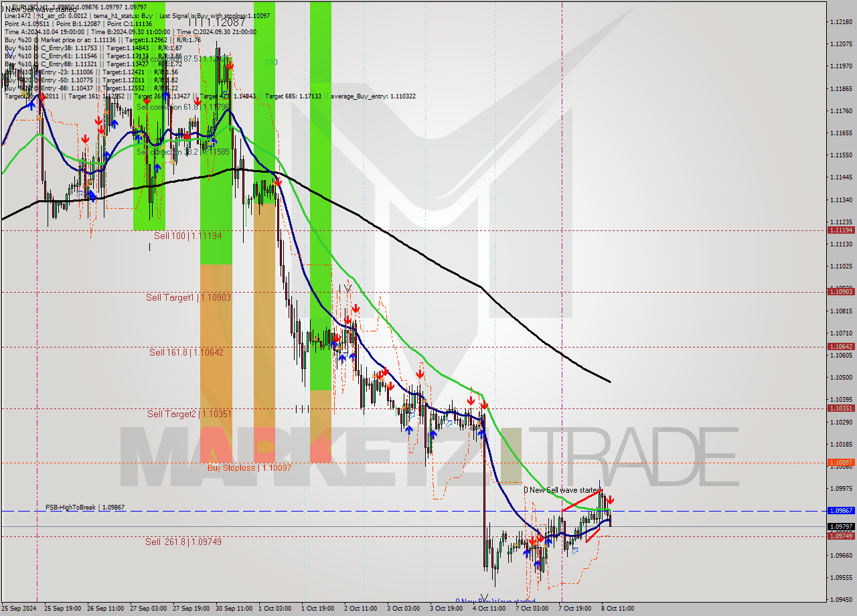857x616 pixels.
Task: Select the '3 Oct 03:00' time label
Action: 404,609
